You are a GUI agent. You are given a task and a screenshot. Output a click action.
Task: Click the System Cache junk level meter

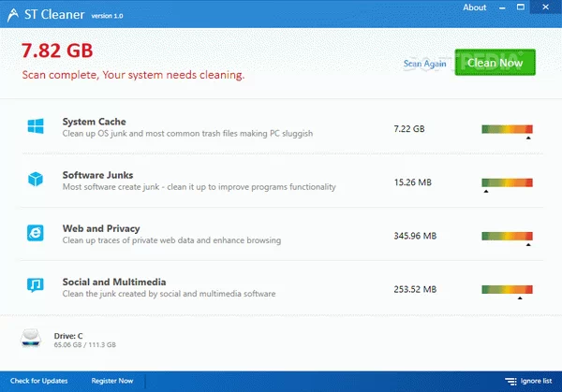(x=507, y=128)
